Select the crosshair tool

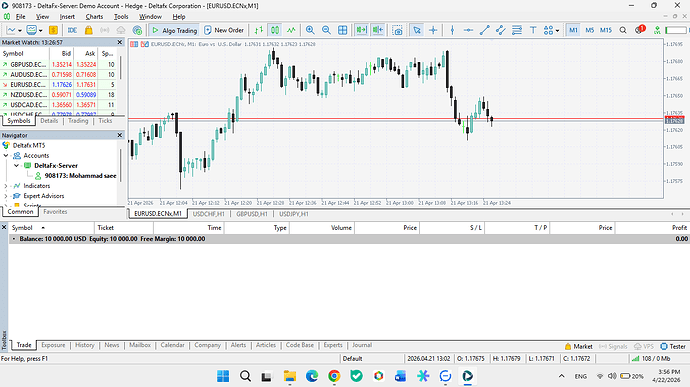pyautogui.click(x=433, y=30)
